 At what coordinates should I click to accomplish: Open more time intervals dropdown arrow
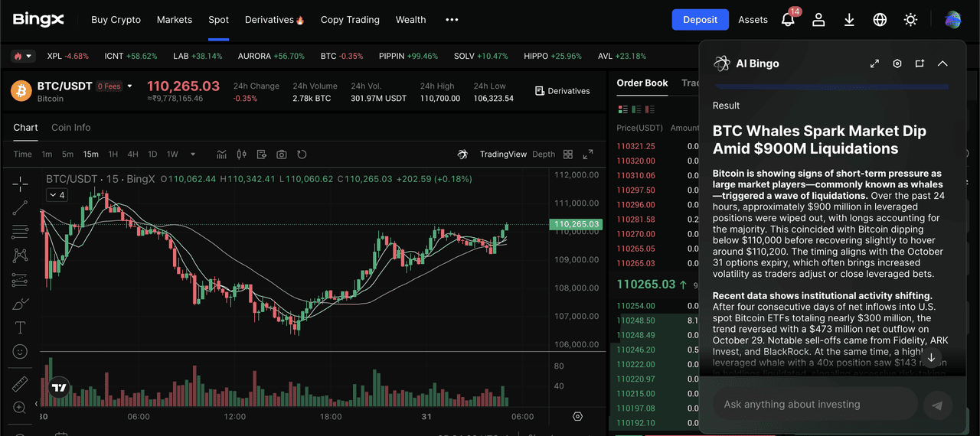coord(192,155)
